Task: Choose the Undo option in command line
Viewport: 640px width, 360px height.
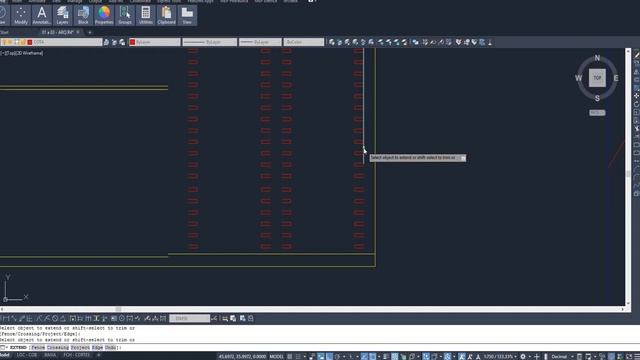Action: tap(110, 348)
